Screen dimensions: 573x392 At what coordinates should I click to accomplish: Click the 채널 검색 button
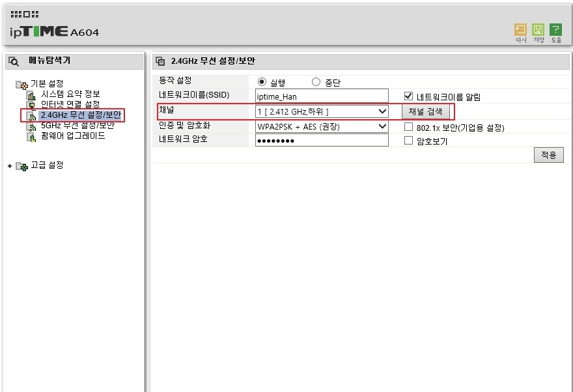pyautogui.click(x=426, y=111)
